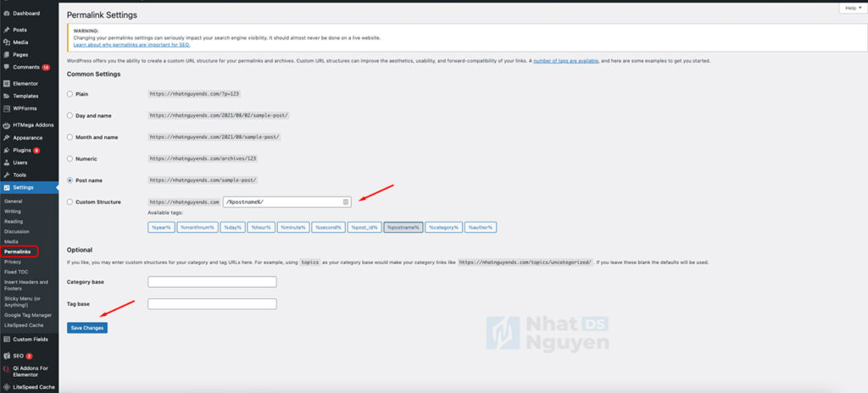The width and height of the screenshot is (868, 393).
Task: Open the Help dropdown tab
Action: 853,8
